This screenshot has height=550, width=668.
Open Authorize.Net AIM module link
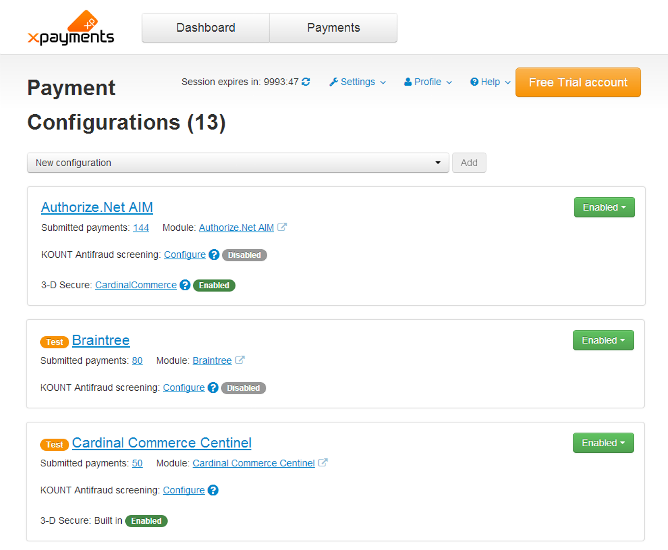click(x=236, y=228)
